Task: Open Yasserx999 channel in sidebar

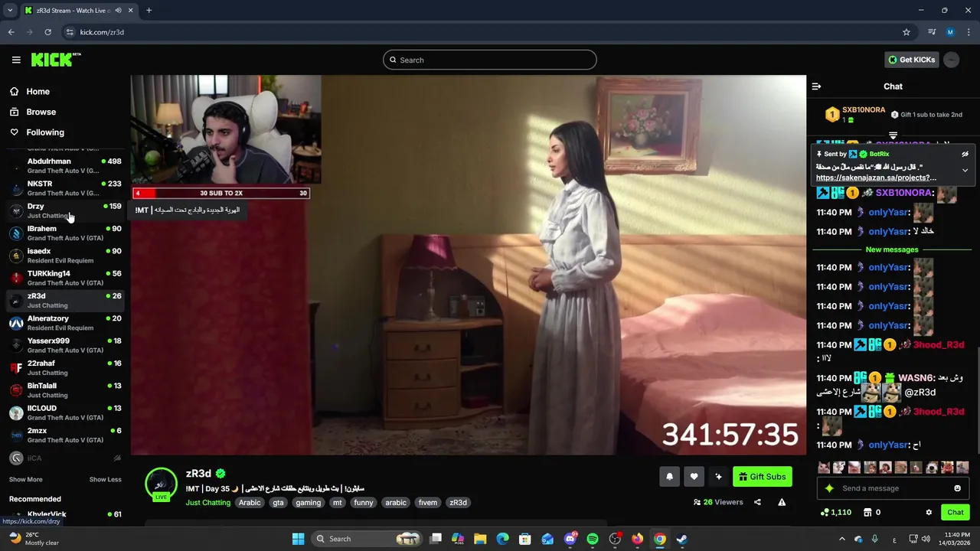Action: [x=65, y=345]
